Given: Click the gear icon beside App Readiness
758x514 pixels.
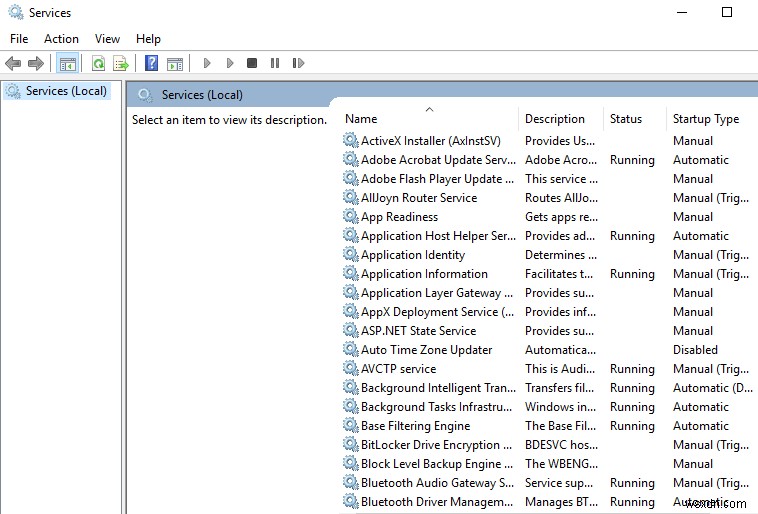Looking at the screenshot, I should (350, 216).
